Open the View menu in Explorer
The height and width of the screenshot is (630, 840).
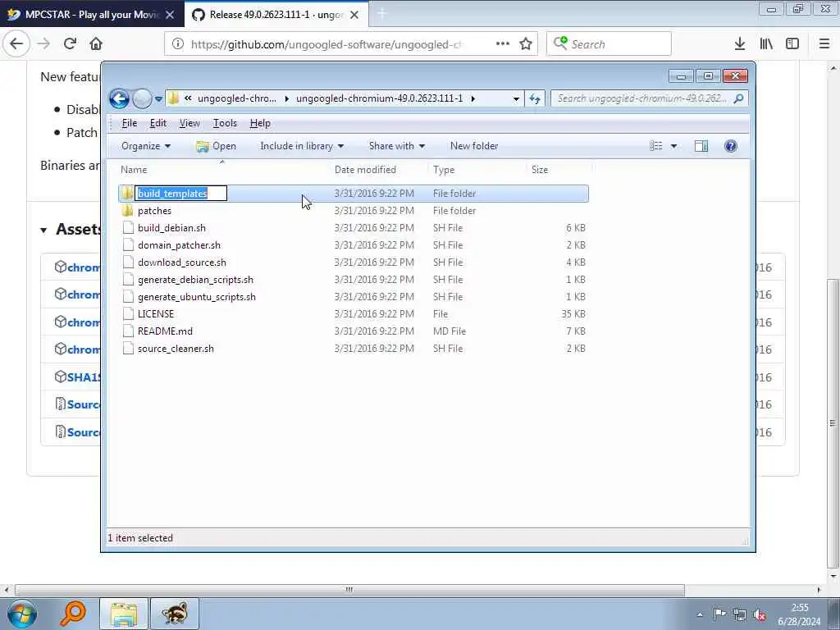(189, 123)
